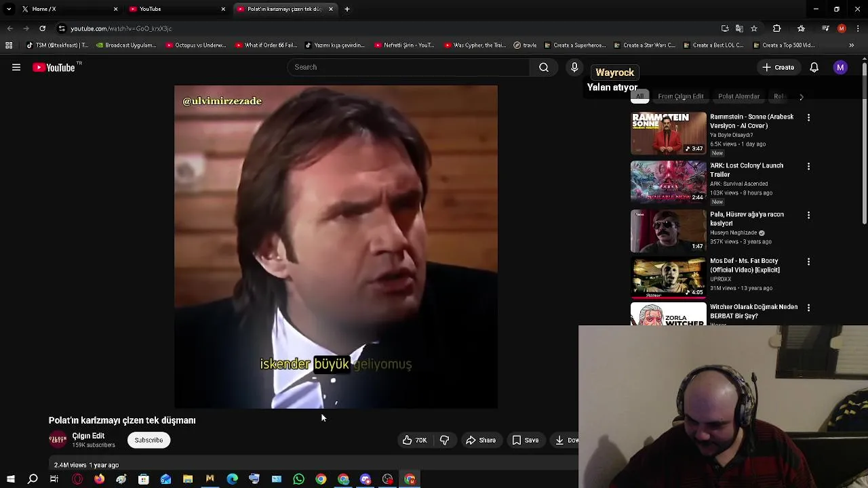Select 'From Çılgın Edit' filter chip

coord(680,96)
